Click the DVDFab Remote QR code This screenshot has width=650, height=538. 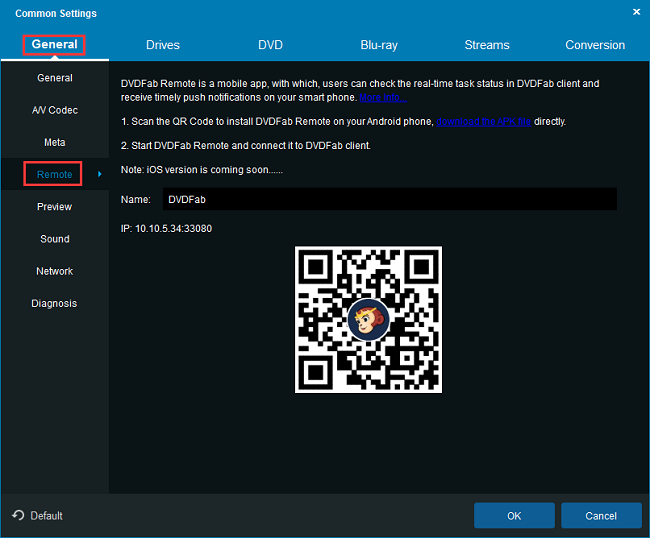(x=368, y=320)
